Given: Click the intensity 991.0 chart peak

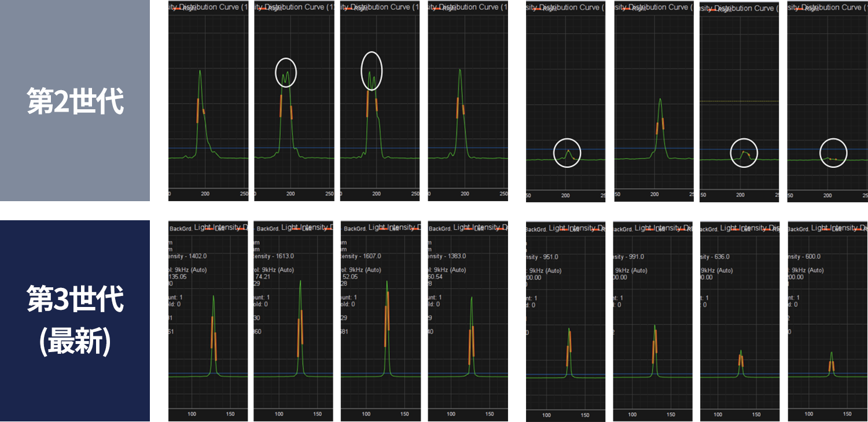Looking at the screenshot, I should [655, 327].
